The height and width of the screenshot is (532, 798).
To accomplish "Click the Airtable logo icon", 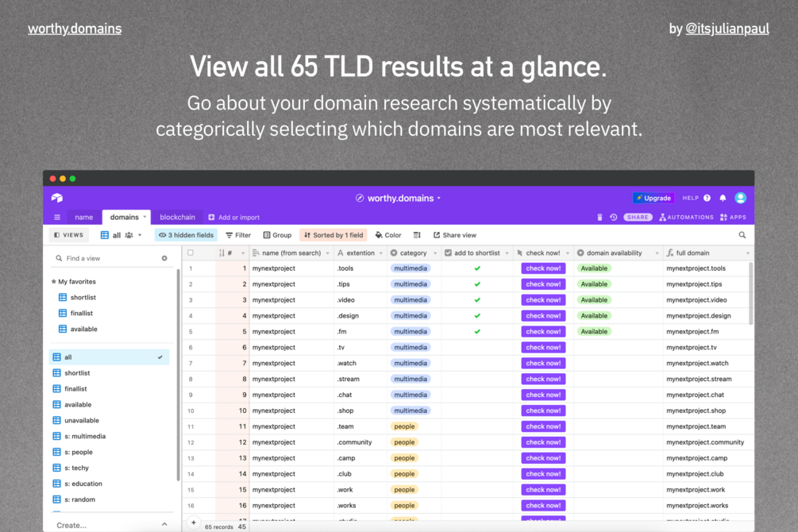I will [x=57, y=198].
